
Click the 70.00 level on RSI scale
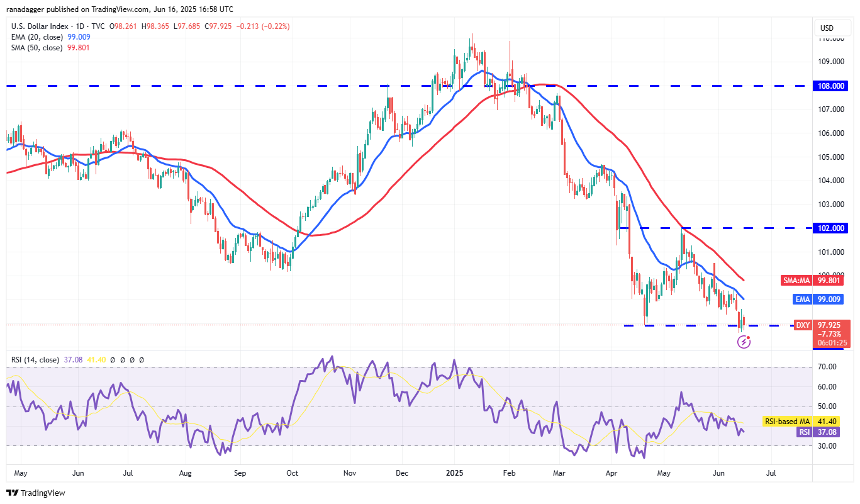point(828,367)
